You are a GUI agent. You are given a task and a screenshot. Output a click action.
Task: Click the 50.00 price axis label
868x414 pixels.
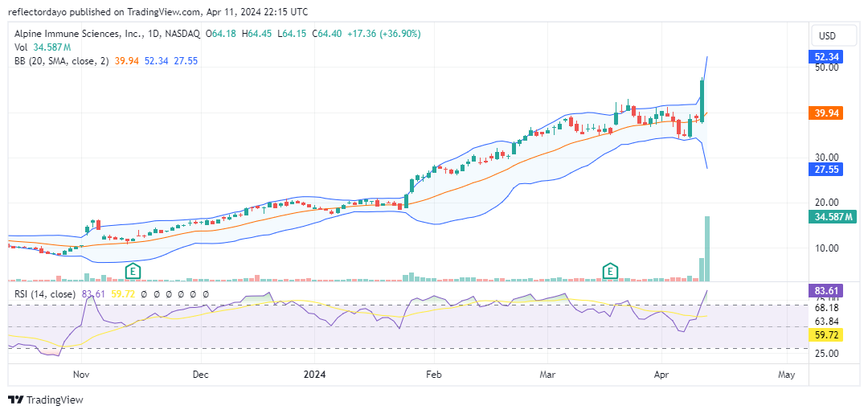pos(827,67)
